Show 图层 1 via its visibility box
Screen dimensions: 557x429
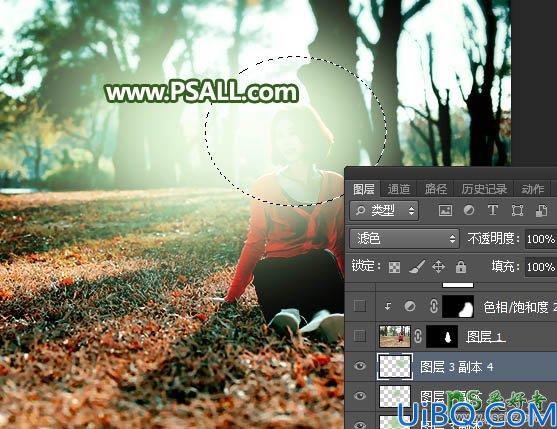point(360,336)
